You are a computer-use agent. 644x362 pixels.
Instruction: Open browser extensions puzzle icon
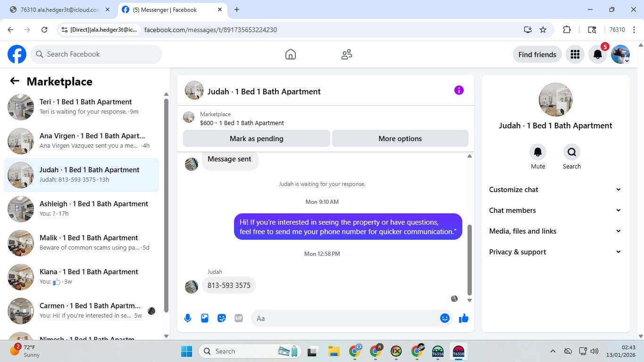567,30
